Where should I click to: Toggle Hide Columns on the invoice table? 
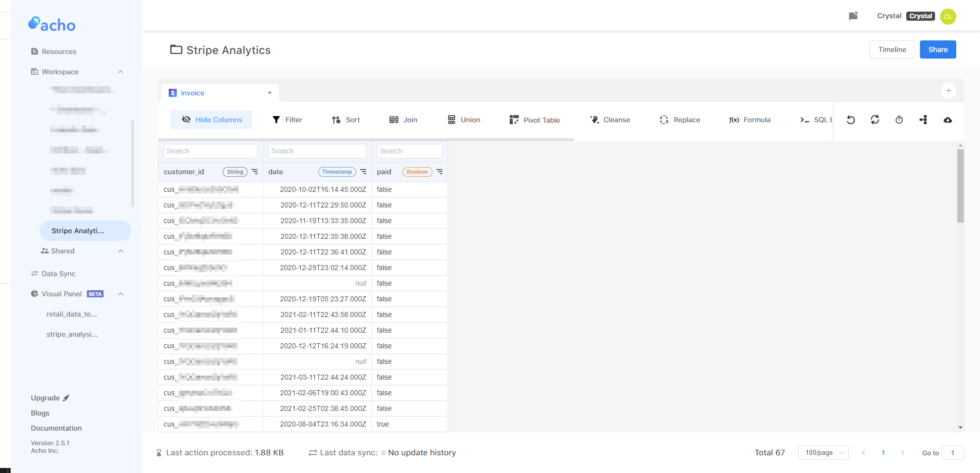coord(211,120)
